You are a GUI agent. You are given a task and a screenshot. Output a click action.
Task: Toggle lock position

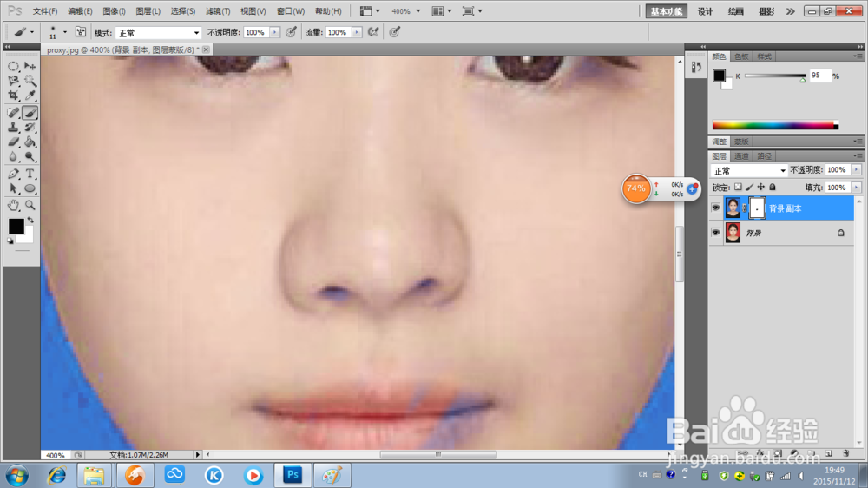(x=761, y=188)
